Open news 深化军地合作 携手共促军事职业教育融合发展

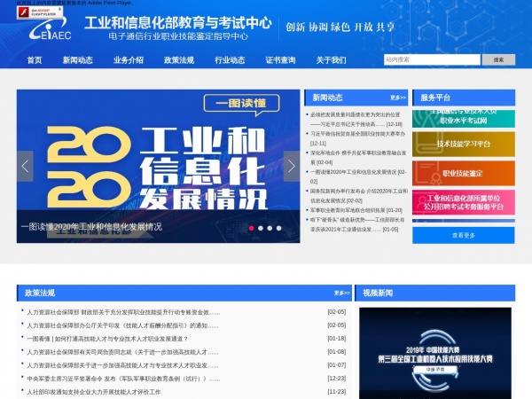pos(358,158)
